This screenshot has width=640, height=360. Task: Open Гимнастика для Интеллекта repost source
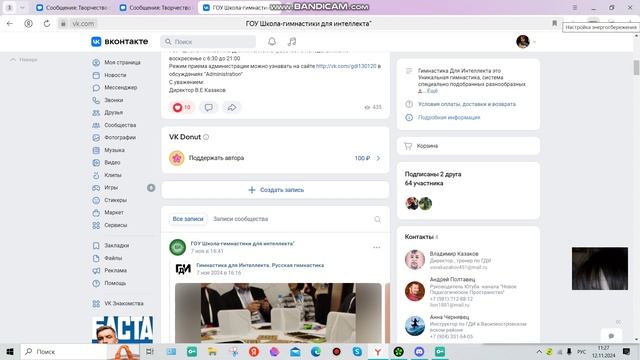(x=260, y=265)
